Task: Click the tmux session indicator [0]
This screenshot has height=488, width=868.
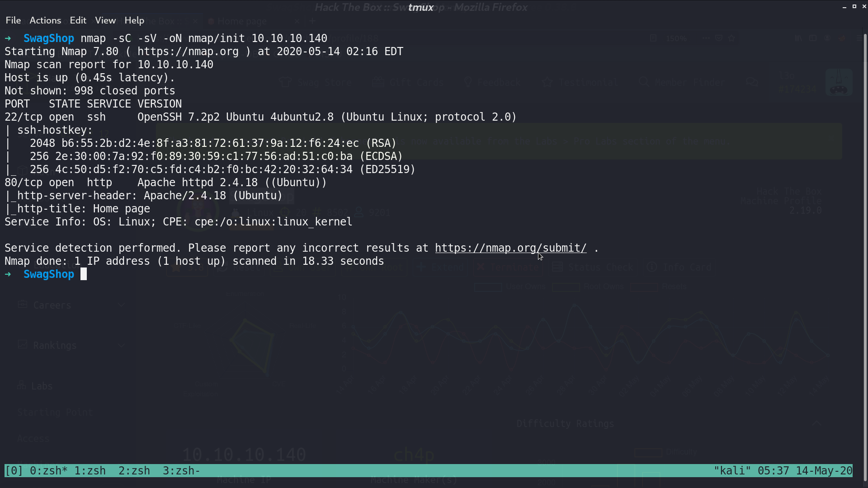Action: [x=14, y=471]
